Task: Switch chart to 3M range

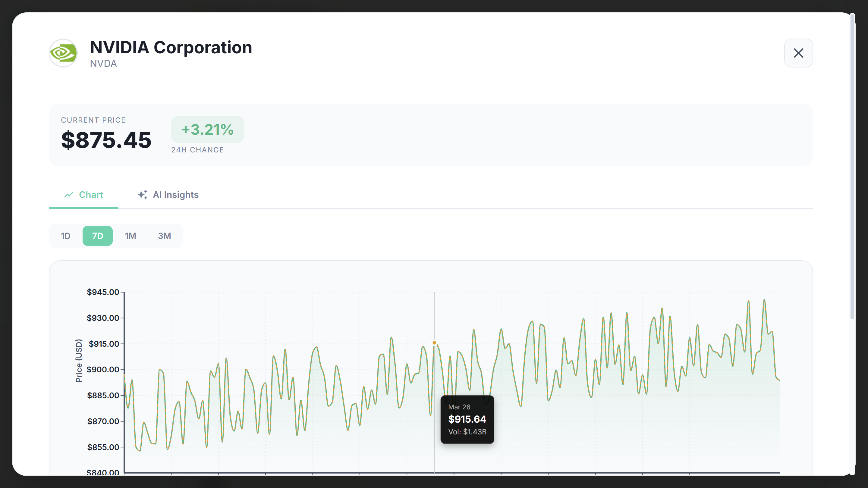Action: tap(165, 236)
